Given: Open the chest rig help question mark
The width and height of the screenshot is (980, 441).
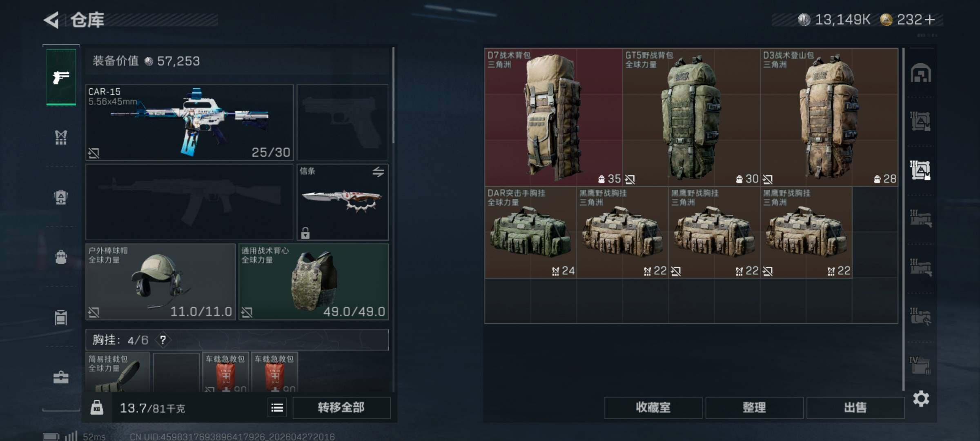Looking at the screenshot, I should [163, 340].
